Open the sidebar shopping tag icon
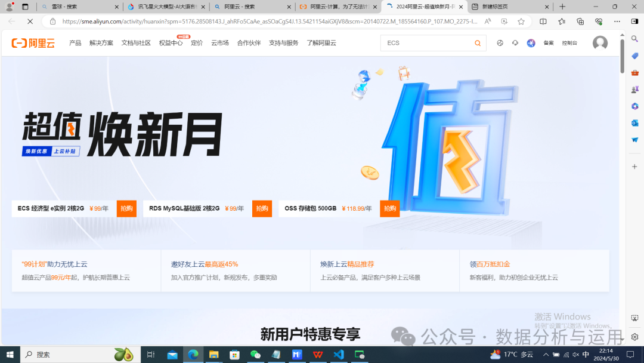644x363 pixels. 634,56
